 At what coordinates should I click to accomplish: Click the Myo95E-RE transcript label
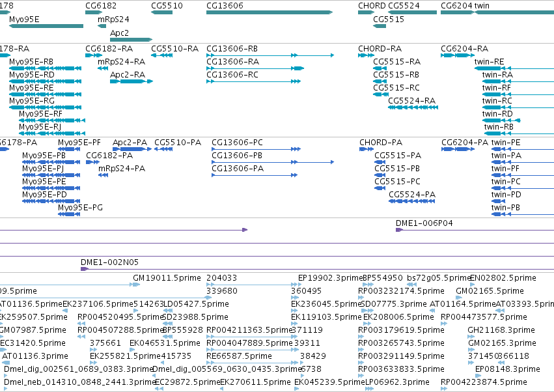tap(31, 88)
